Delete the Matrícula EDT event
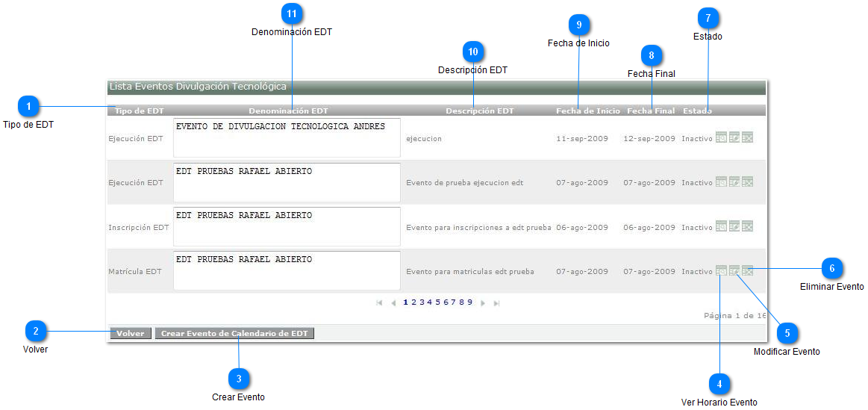868x410 pixels. tap(747, 271)
